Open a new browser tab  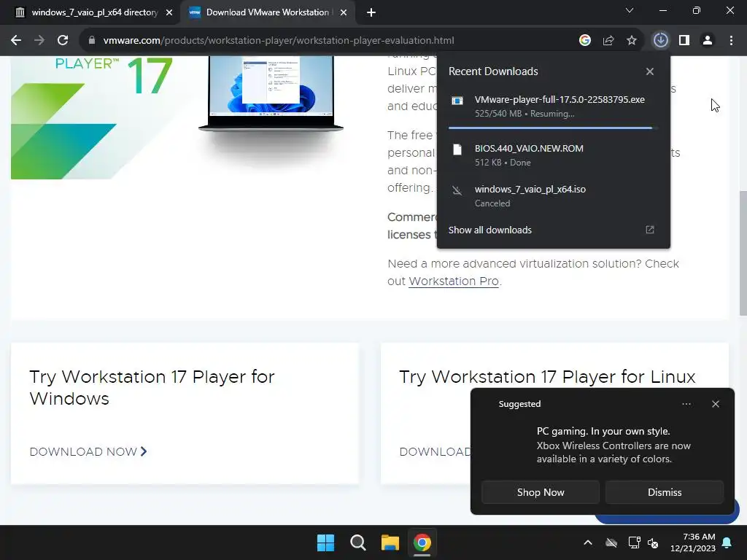click(371, 12)
